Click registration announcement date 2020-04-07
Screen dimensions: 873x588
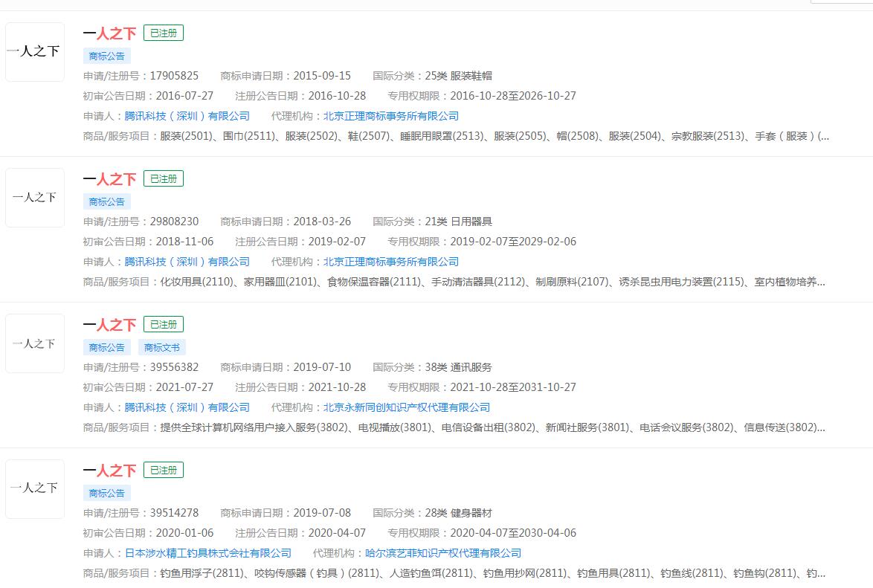[x=338, y=533]
